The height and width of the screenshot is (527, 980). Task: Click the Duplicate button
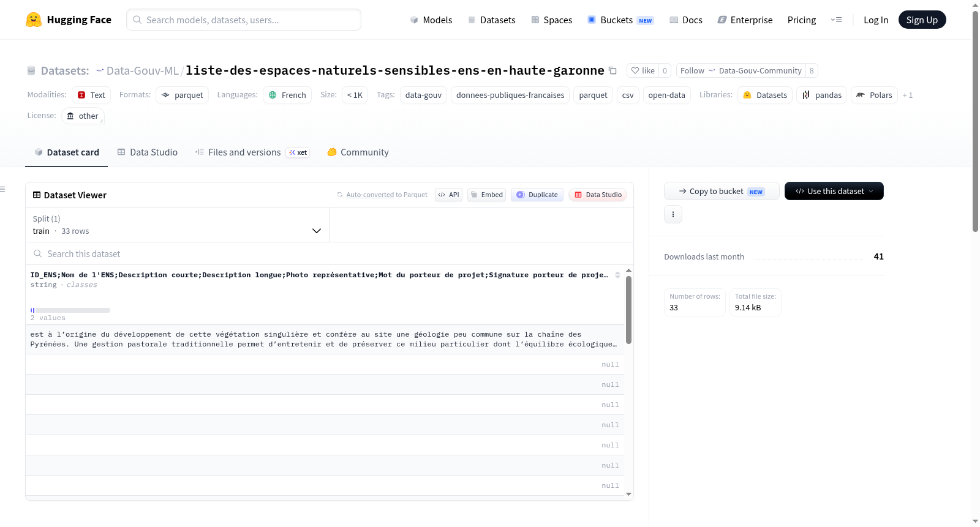click(x=537, y=195)
